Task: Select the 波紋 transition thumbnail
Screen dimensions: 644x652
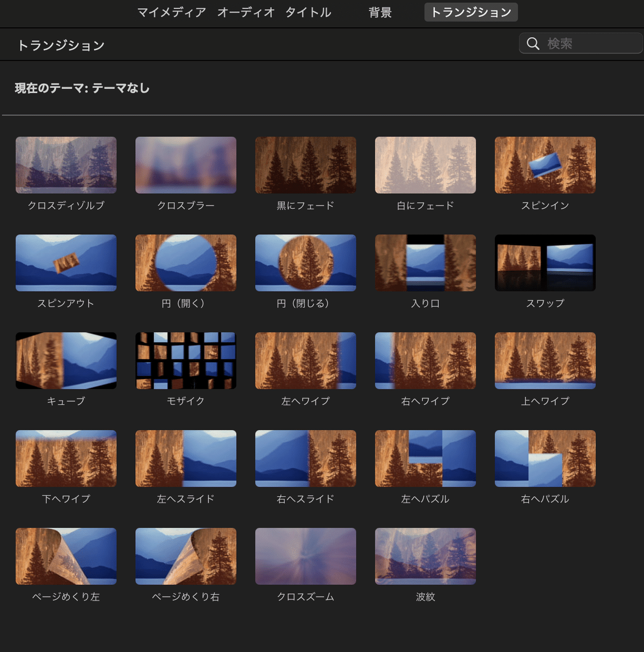Action: [425, 556]
